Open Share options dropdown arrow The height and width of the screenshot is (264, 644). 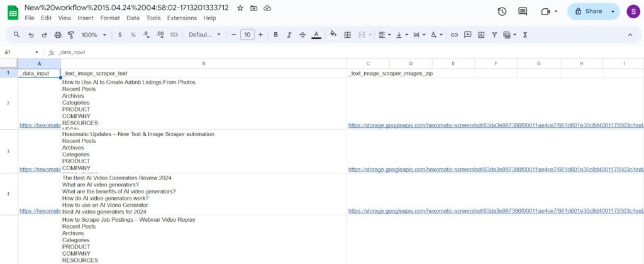(613, 11)
